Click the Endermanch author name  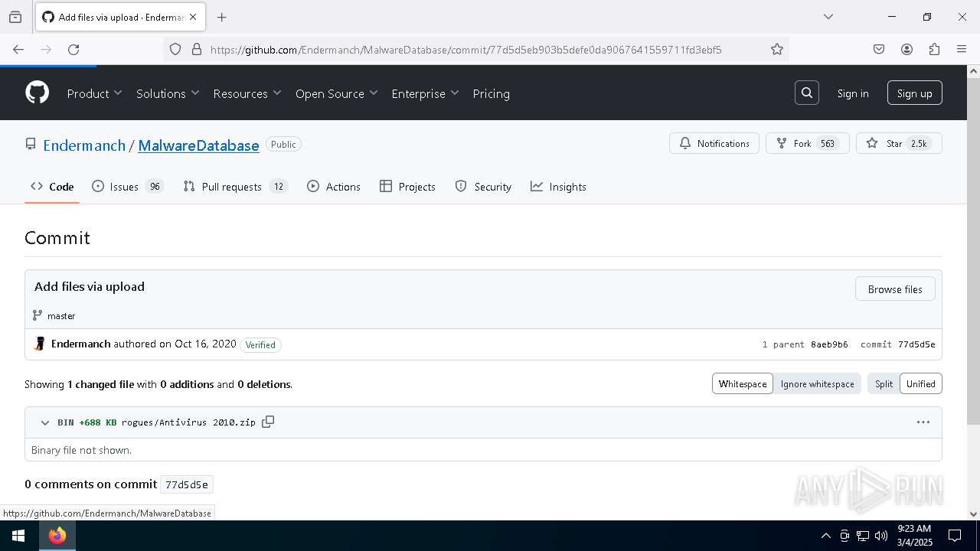pos(80,344)
